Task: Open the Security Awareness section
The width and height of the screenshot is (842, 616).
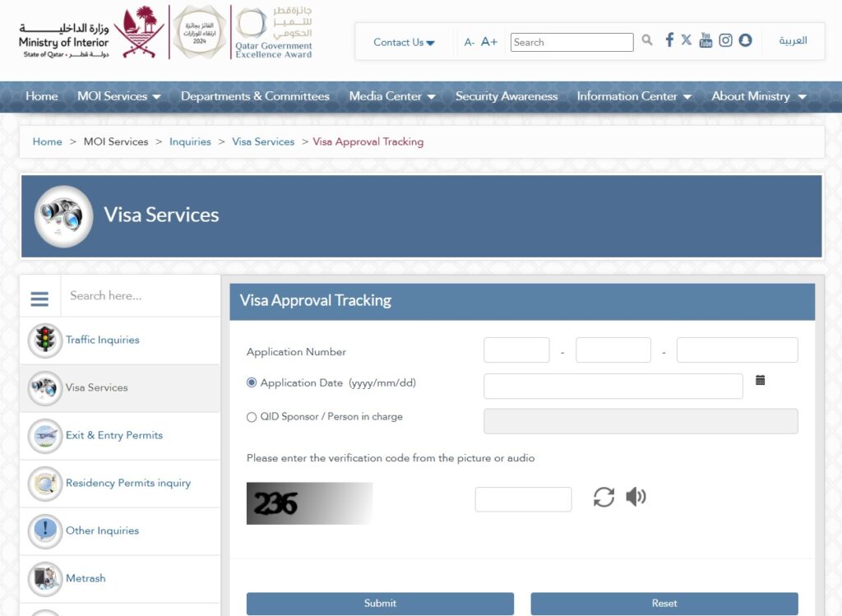Action: [507, 96]
